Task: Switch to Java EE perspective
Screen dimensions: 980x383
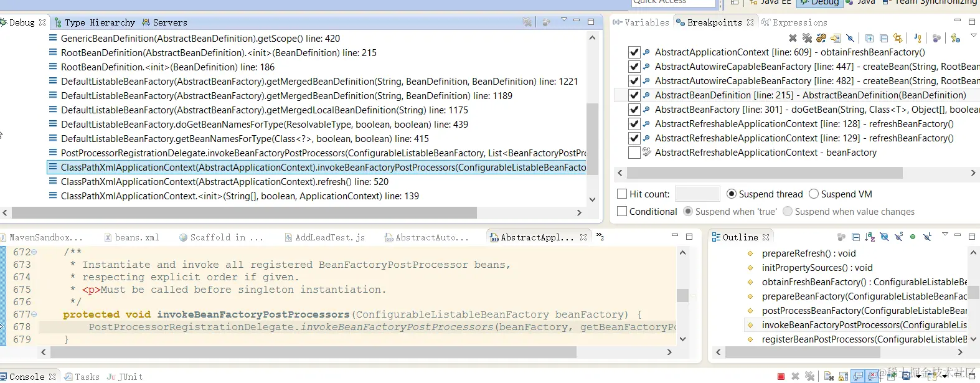Action: click(x=770, y=2)
